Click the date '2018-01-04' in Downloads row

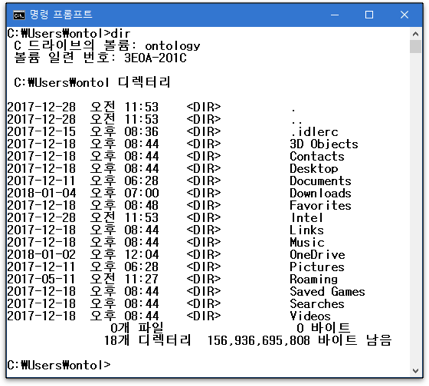click(x=42, y=193)
